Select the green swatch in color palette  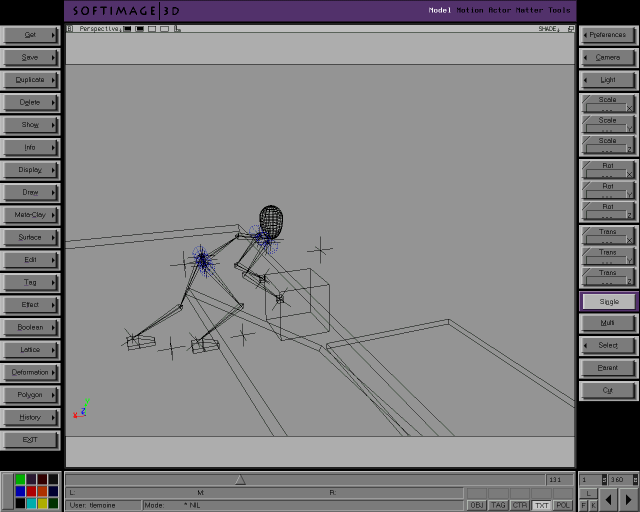click(x=20, y=480)
